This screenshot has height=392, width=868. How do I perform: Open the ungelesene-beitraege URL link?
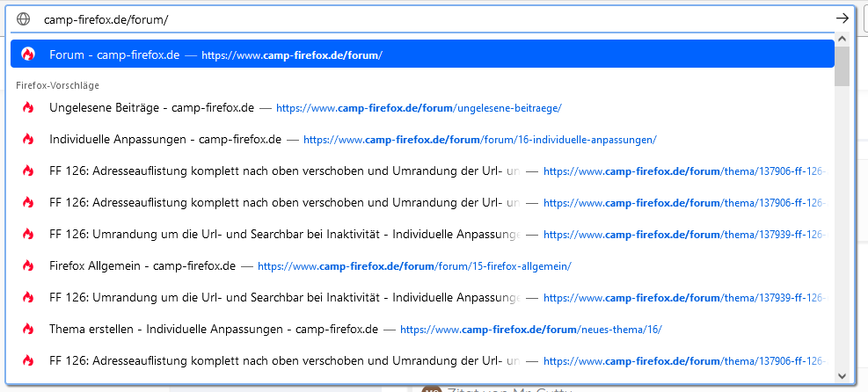(x=419, y=108)
